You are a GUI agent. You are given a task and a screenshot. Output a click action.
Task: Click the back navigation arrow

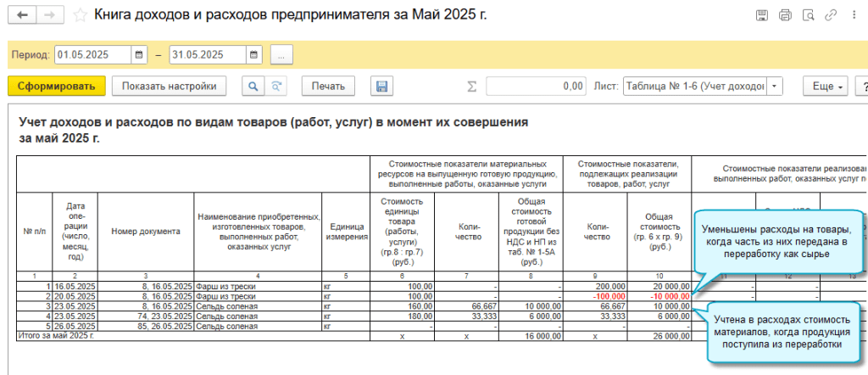click(x=21, y=15)
